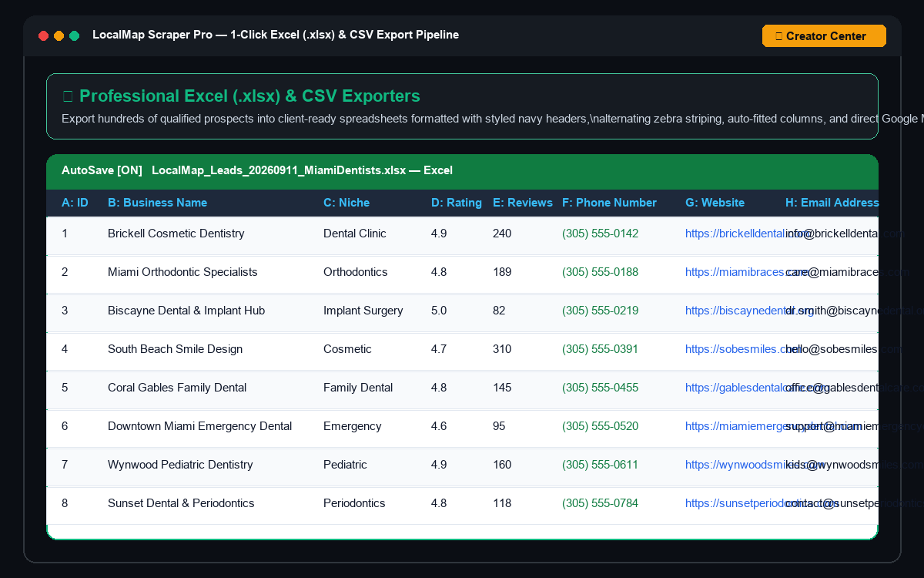The width and height of the screenshot is (924, 578).
Task: Click phone number (305) 555-0219
Action: click(x=600, y=311)
